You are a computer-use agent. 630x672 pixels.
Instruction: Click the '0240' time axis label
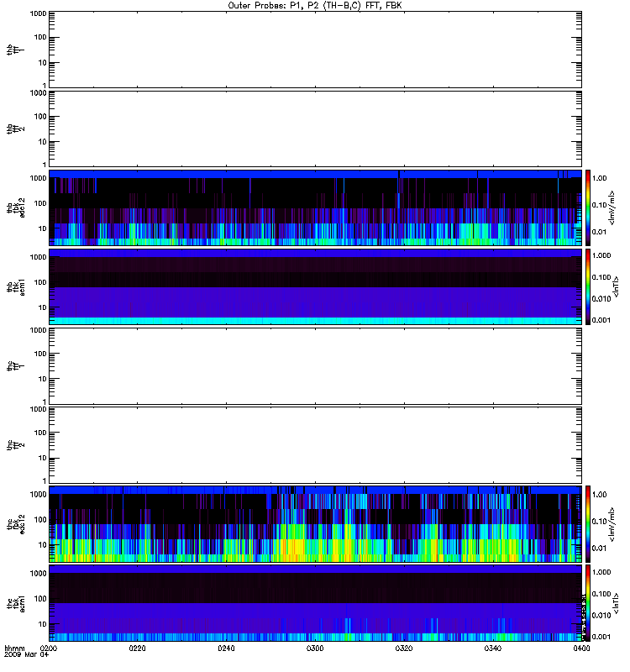tap(226, 648)
